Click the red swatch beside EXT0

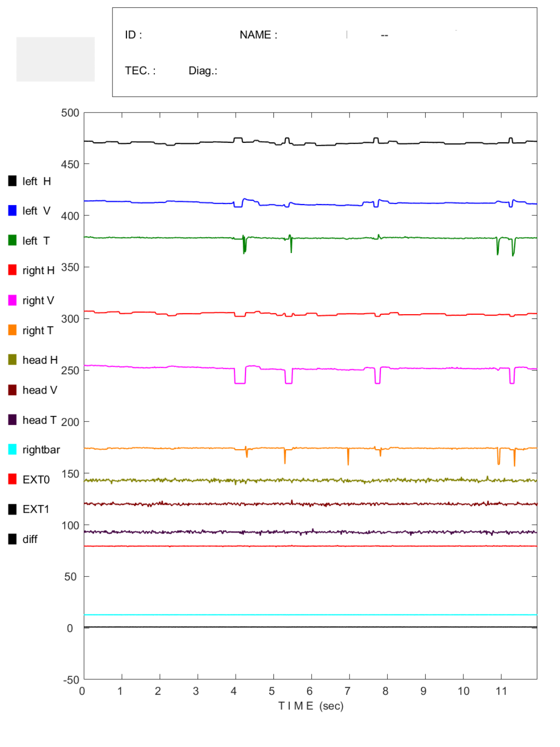click(13, 479)
